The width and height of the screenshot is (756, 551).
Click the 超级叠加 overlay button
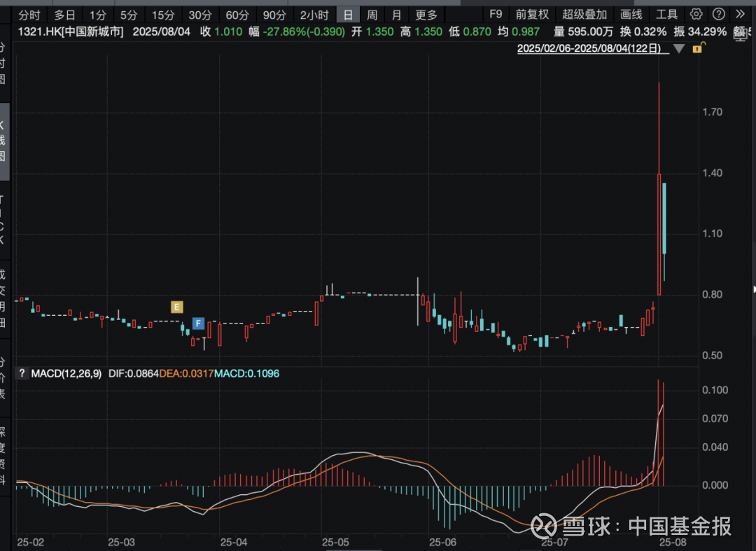pos(584,15)
